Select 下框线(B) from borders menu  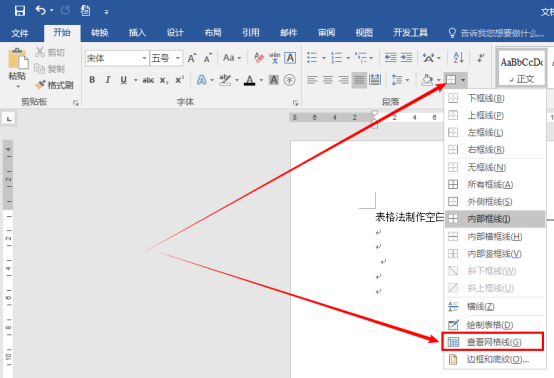495,98
